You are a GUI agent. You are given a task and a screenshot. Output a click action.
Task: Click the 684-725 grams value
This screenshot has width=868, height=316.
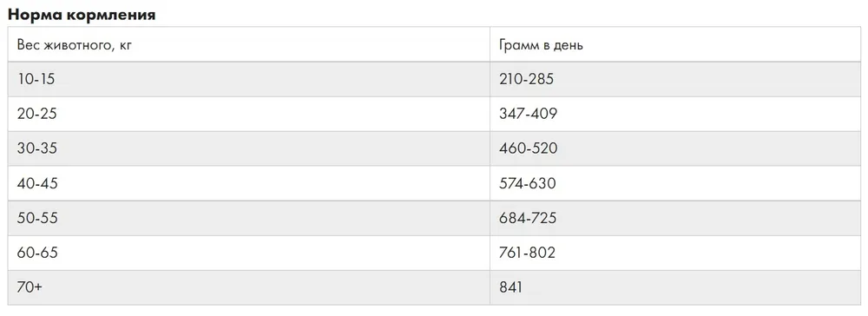[x=528, y=218]
